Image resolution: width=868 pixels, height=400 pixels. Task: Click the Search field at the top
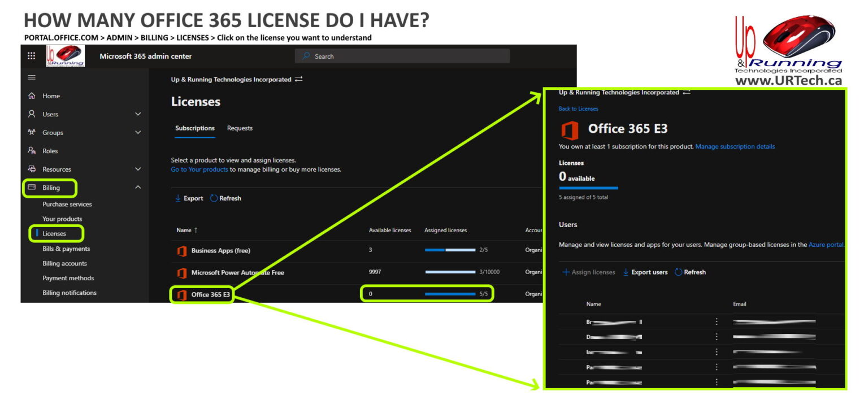[x=401, y=56]
